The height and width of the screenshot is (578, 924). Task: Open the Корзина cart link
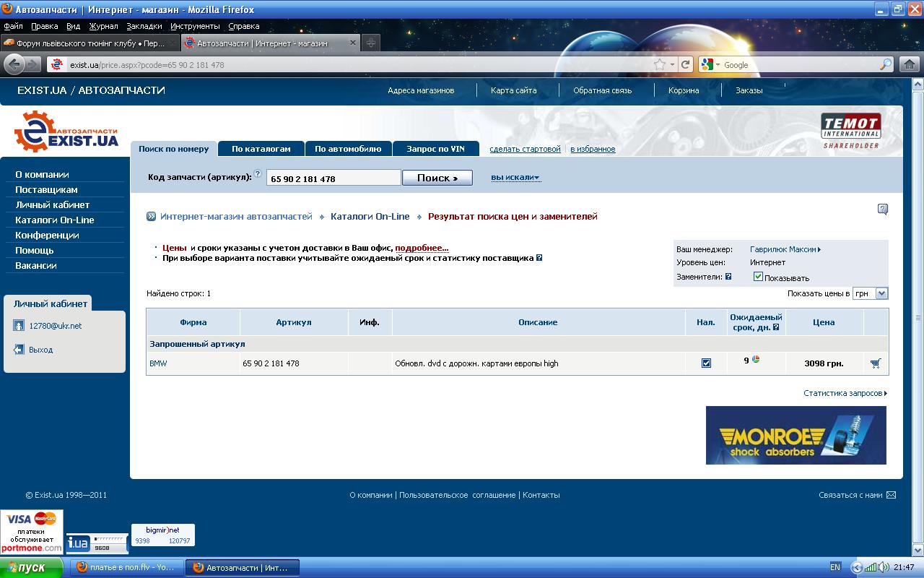click(684, 90)
